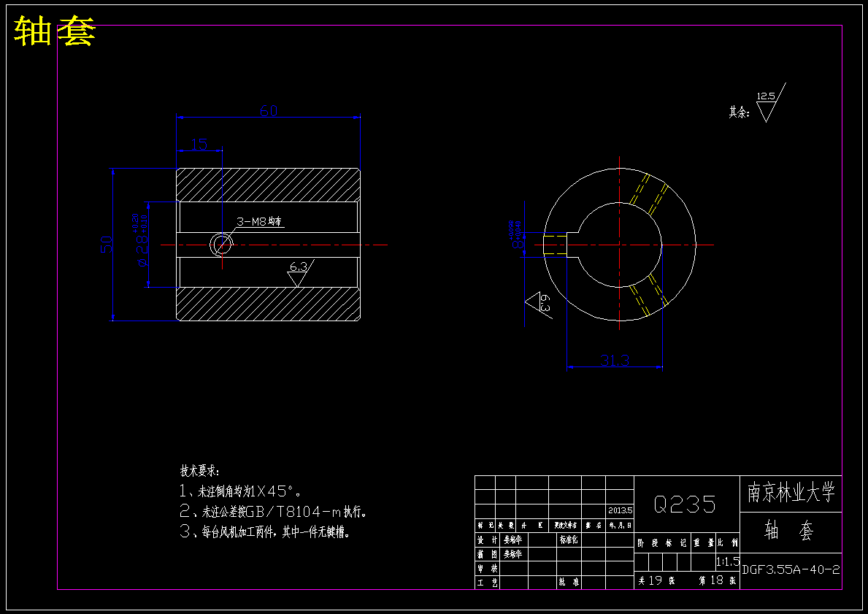
Task: Click the 南京林业大学 title block text
Action: [x=791, y=492]
